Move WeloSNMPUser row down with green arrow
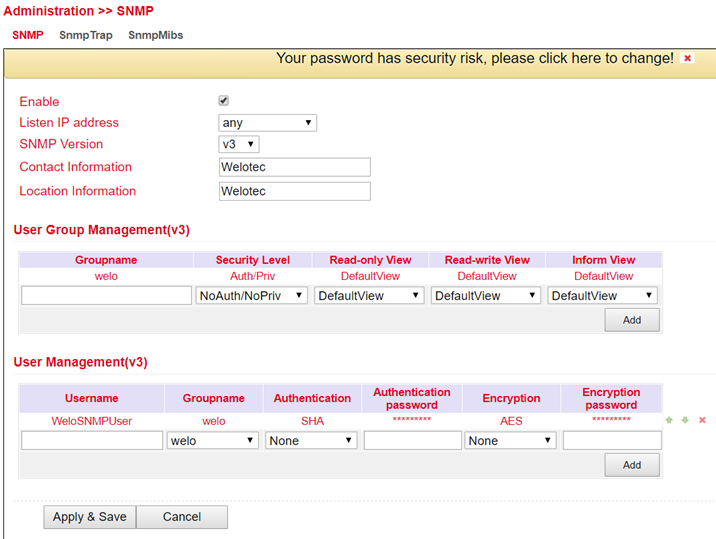 (685, 420)
